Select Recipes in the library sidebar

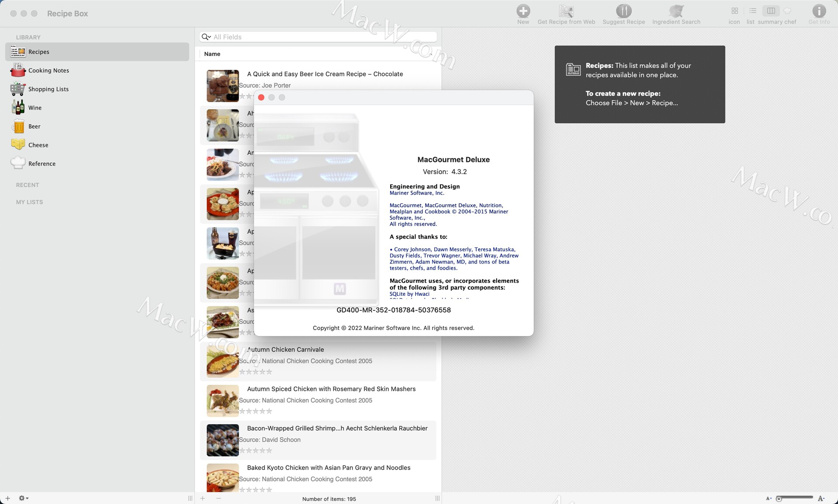pos(97,52)
